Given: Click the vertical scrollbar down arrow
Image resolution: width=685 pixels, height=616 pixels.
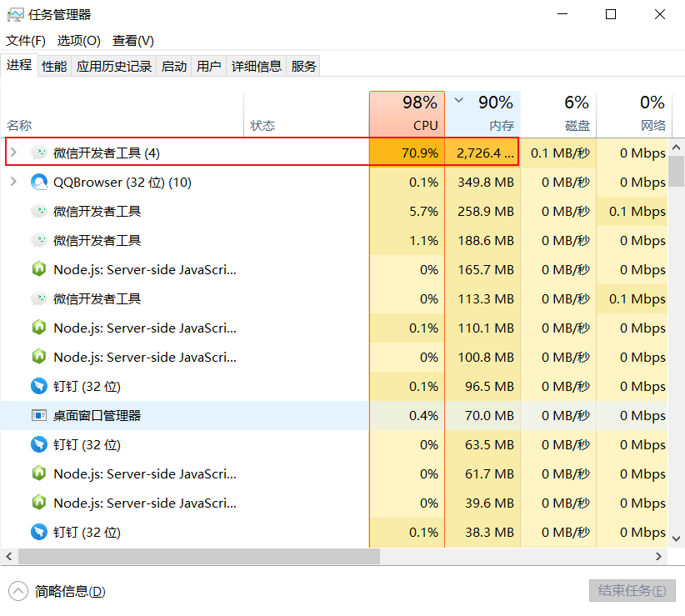Looking at the screenshot, I should pos(677,538).
